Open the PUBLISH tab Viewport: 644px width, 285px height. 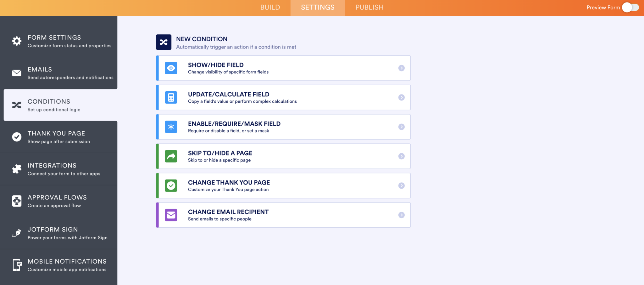click(x=369, y=7)
